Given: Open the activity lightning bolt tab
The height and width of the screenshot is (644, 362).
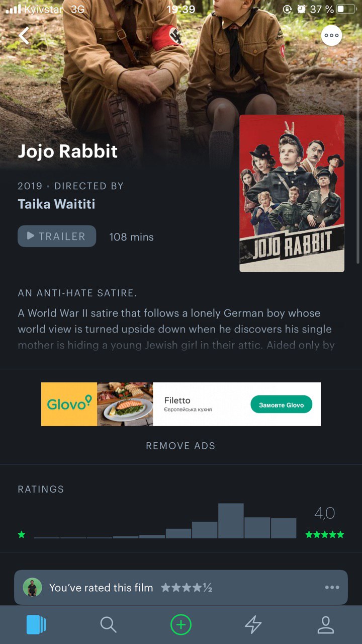Looking at the screenshot, I should click(253, 625).
